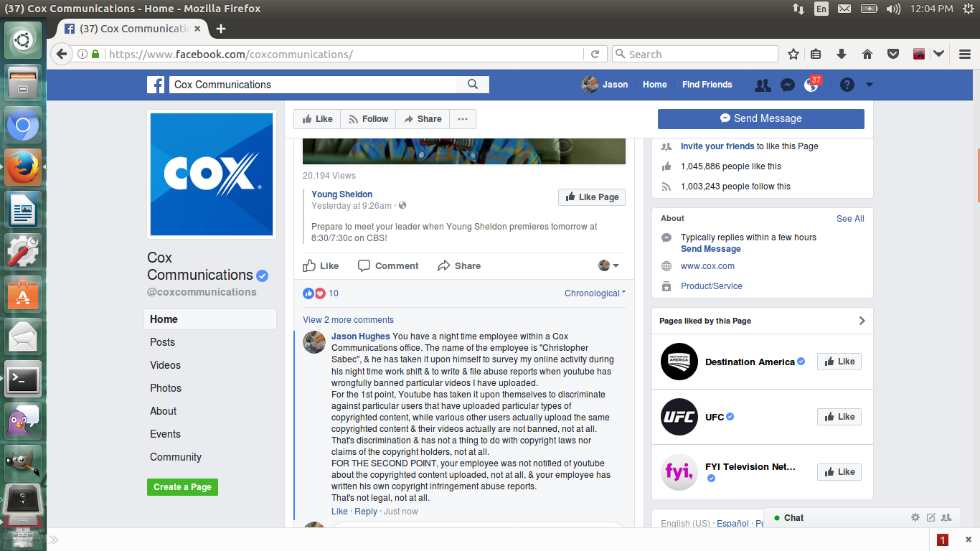This screenshot has width=980, height=551.
Task: Open Ubuntu Software Center in launcher
Action: 23,293
